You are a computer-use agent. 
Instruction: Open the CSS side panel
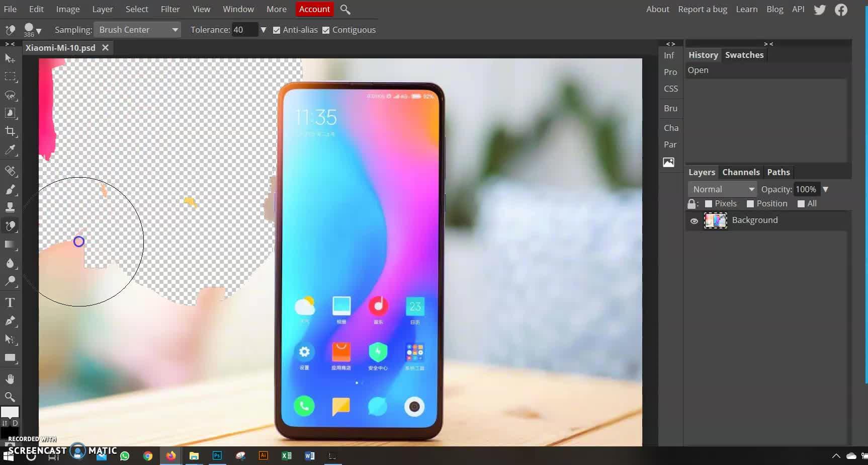671,89
